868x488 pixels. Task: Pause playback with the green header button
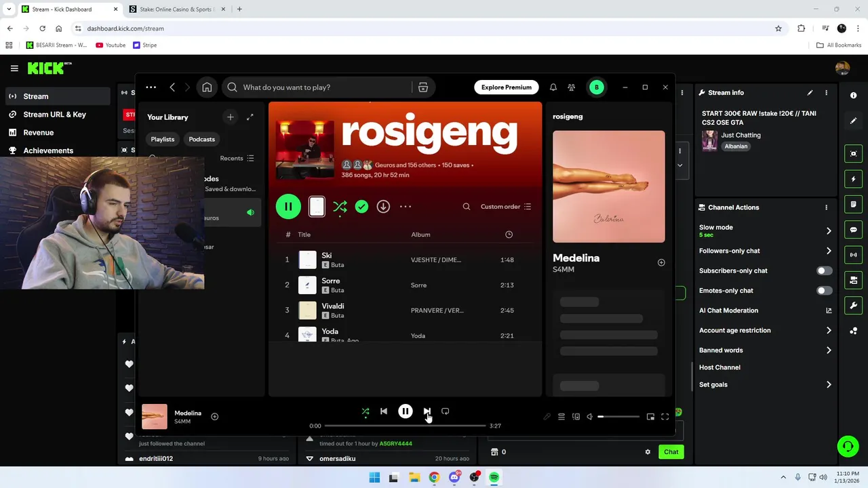(x=288, y=207)
